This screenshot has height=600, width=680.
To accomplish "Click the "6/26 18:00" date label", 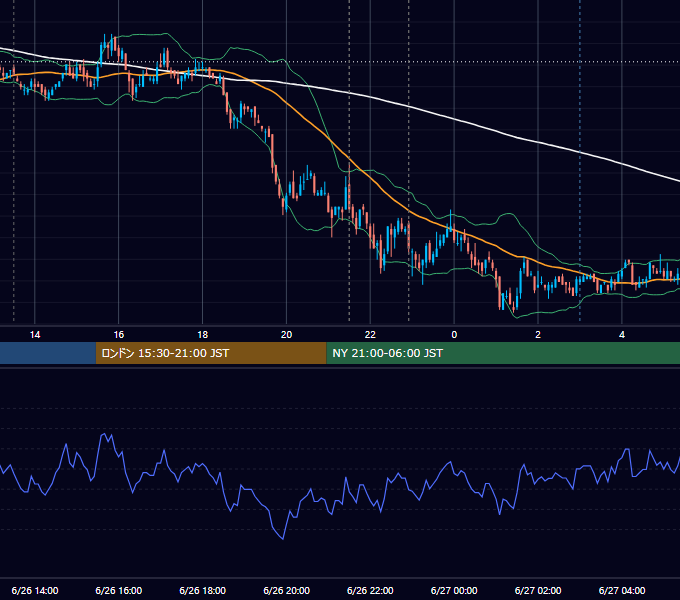I will coord(203,590).
